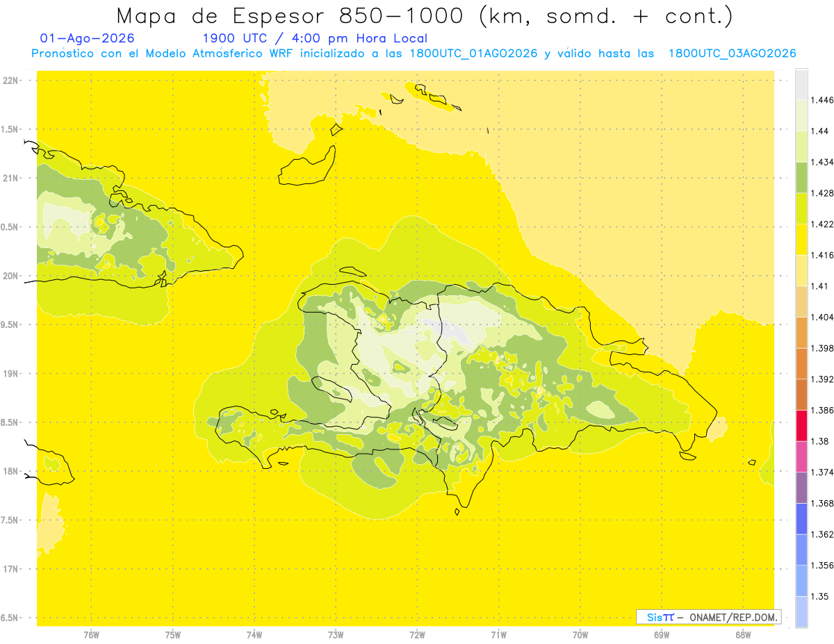Click the 1.422 colorbar value
Image resolution: width=834 pixels, height=644 pixels.
[x=822, y=224]
